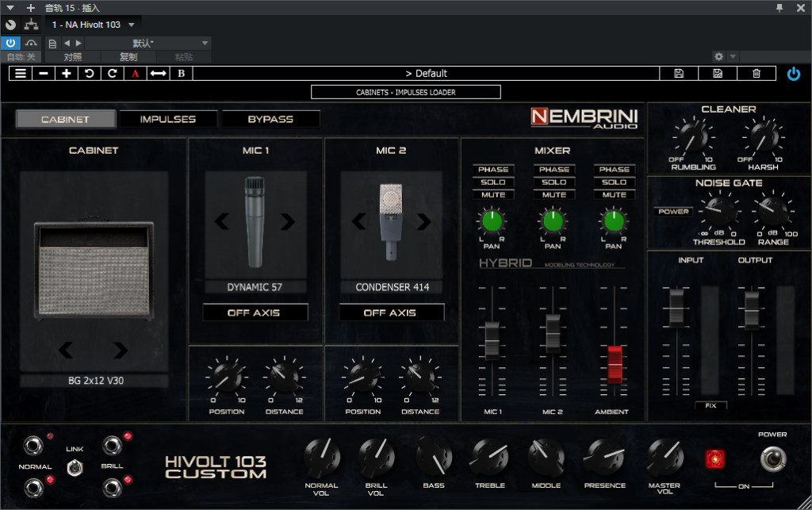Viewport: 812px width, 510px height.
Task: Toggle SOLO for MIC 1 channel
Action: tap(493, 182)
